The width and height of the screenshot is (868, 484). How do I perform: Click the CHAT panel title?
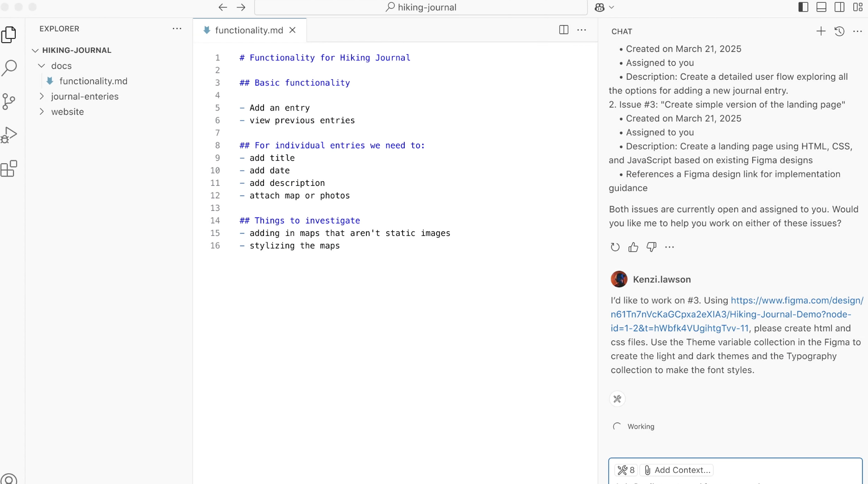[622, 32]
